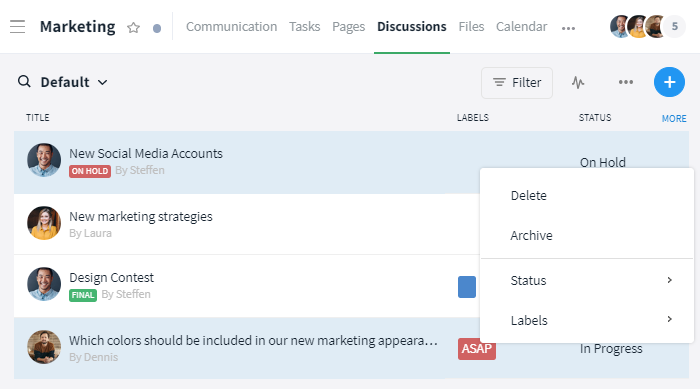Click the Labels submenu chevron arrow

(669, 319)
